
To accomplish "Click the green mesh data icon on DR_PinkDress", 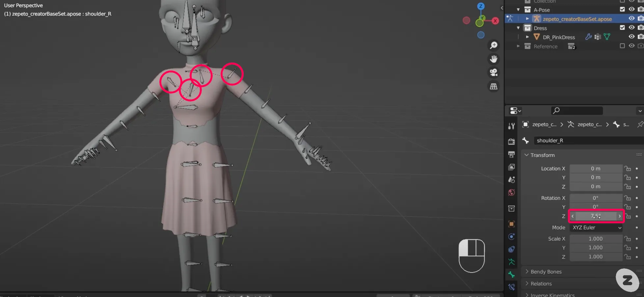I will coord(607,37).
